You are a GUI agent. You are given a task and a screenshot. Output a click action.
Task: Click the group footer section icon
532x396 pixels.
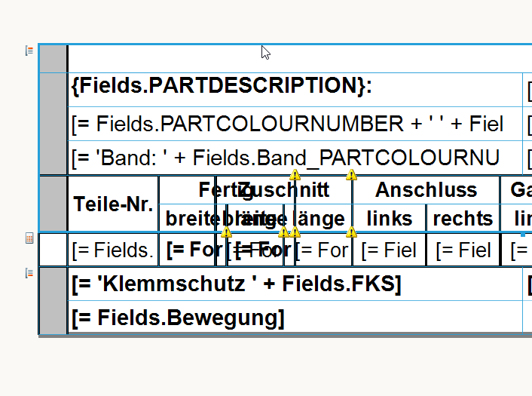click(29, 273)
